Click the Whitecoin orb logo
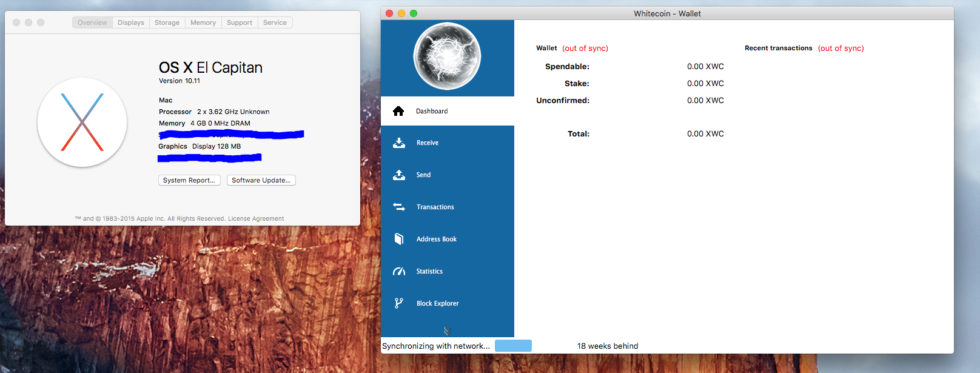 coord(447,56)
